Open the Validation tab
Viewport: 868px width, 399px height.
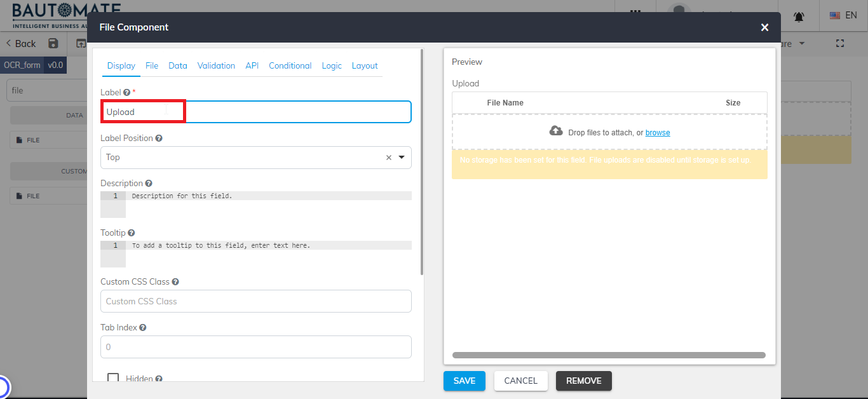coord(216,65)
